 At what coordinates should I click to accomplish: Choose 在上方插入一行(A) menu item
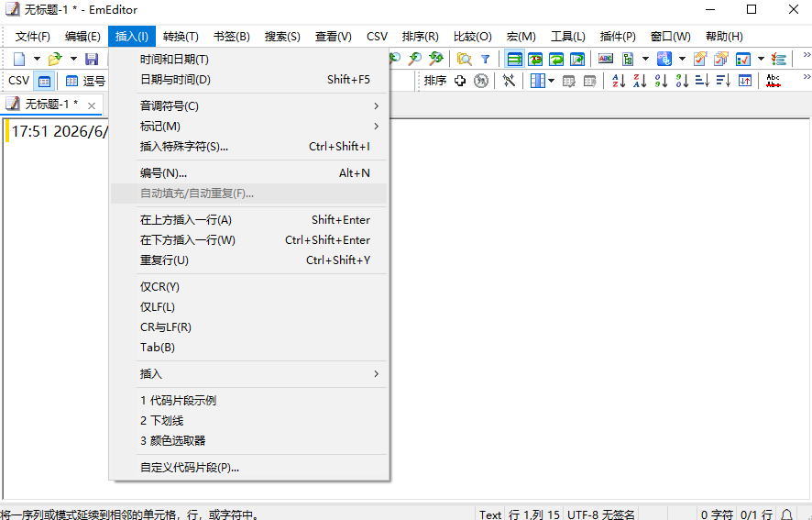[248, 220]
